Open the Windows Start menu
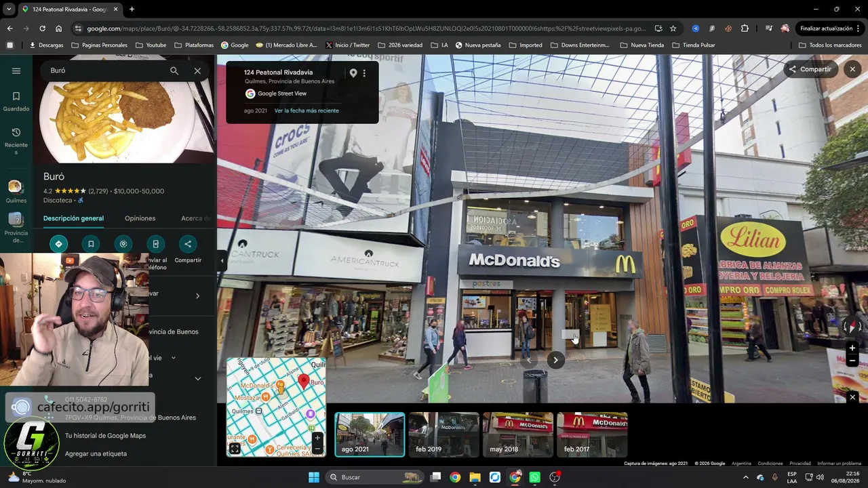Image resolution: width=868 pixels, height=488 pixels. click(313, 477)
